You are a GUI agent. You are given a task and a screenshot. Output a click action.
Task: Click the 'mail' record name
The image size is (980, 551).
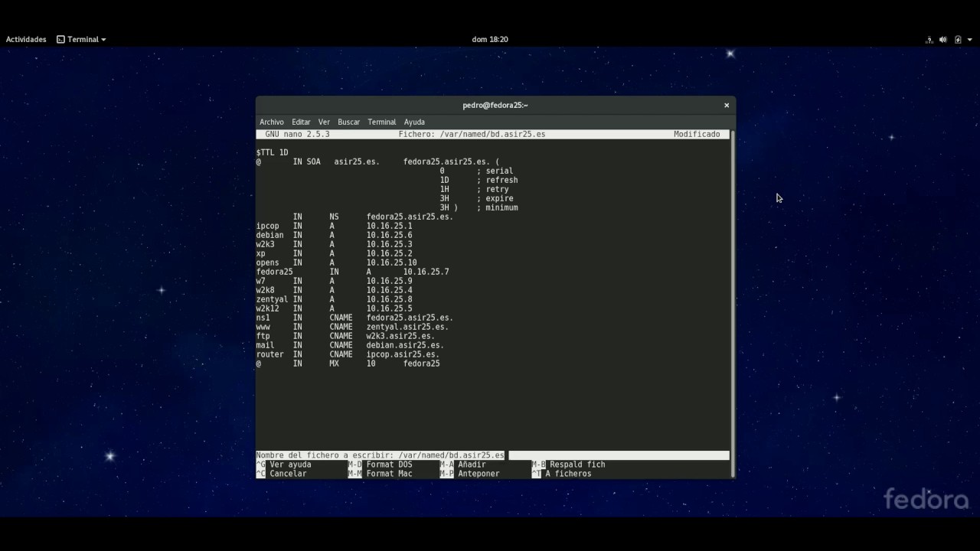tap(266, 345)
